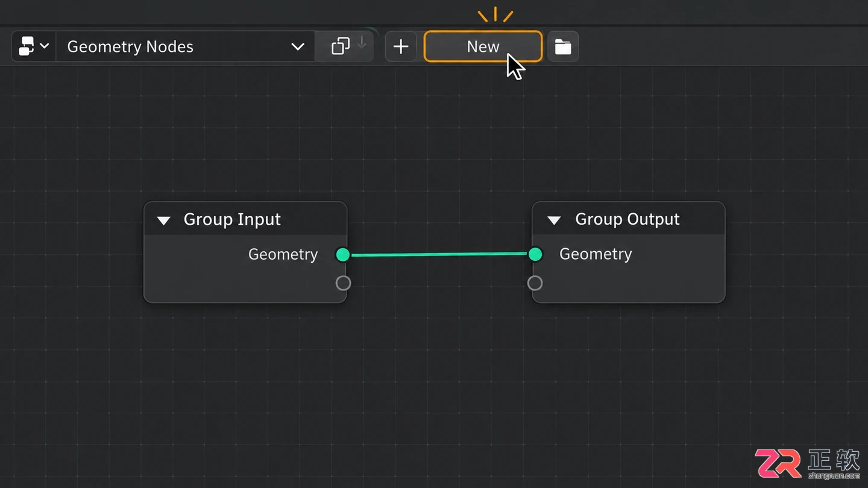Collapse the Group Output node triangle
Screen dimensions: 868x488
[554, 221]
